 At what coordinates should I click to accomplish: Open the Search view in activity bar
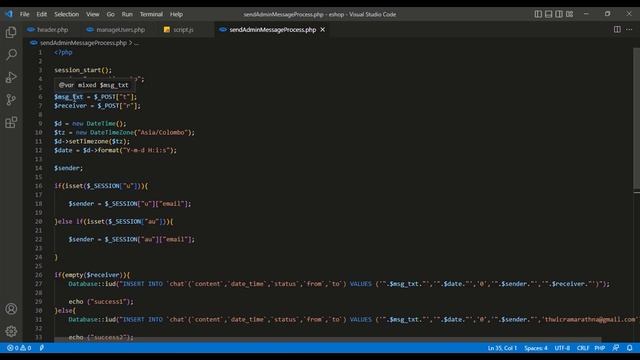point(11,54)
